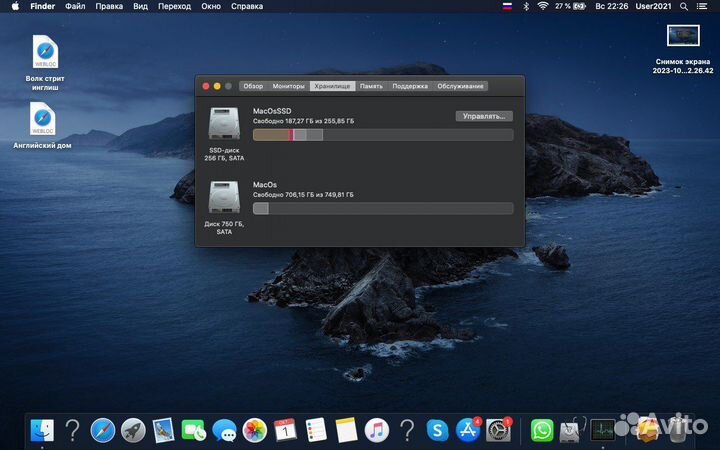Open the Правка menu
This screenshot has height=450, width=720.
109,6
